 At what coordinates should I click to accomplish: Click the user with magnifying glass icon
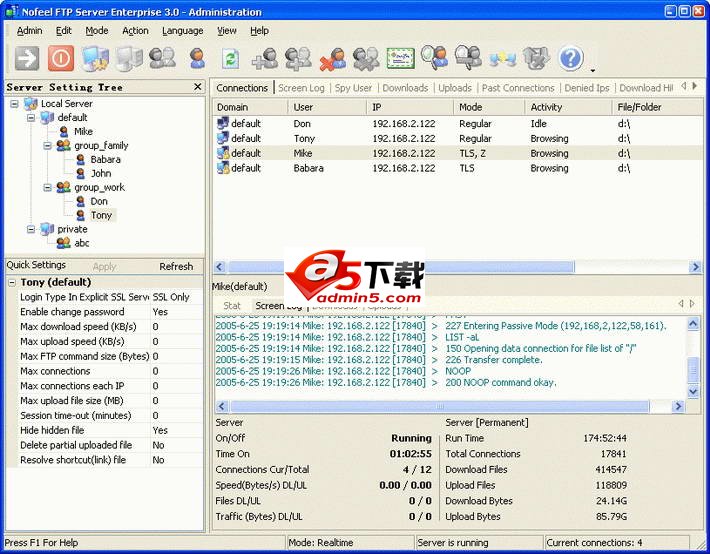(x=434, y=59)
